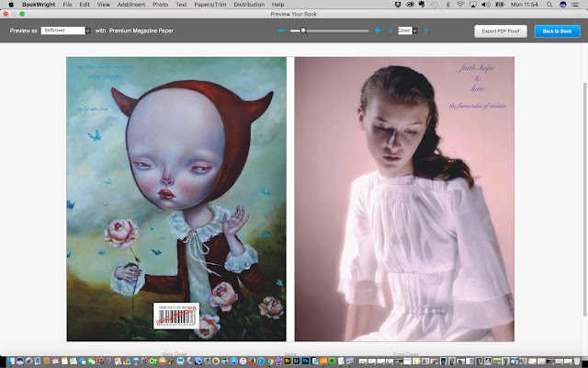The width and height of the screenshot is (588, 368).
Task: Open the Photo menu
Action: tap(160, 5)
